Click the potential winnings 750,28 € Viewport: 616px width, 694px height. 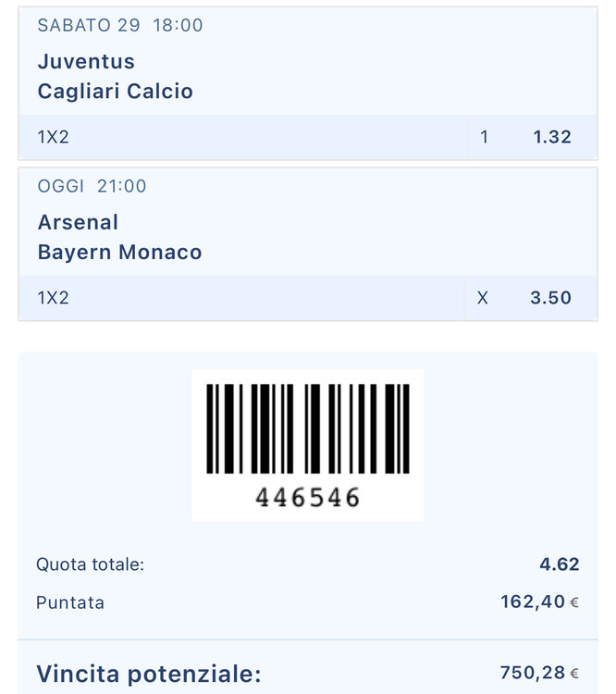[539, 673]
